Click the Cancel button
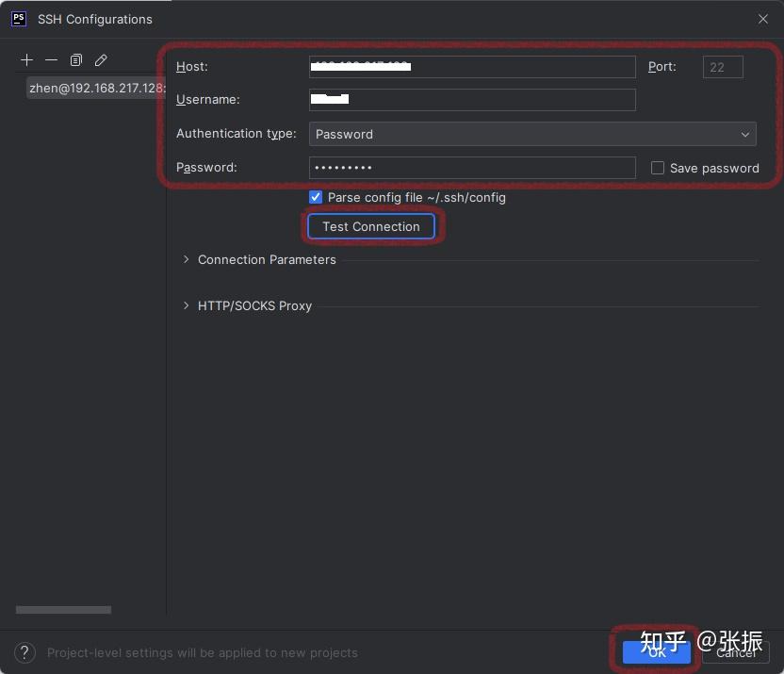Screen dimensions: 784x674 (x=736, y=652)
